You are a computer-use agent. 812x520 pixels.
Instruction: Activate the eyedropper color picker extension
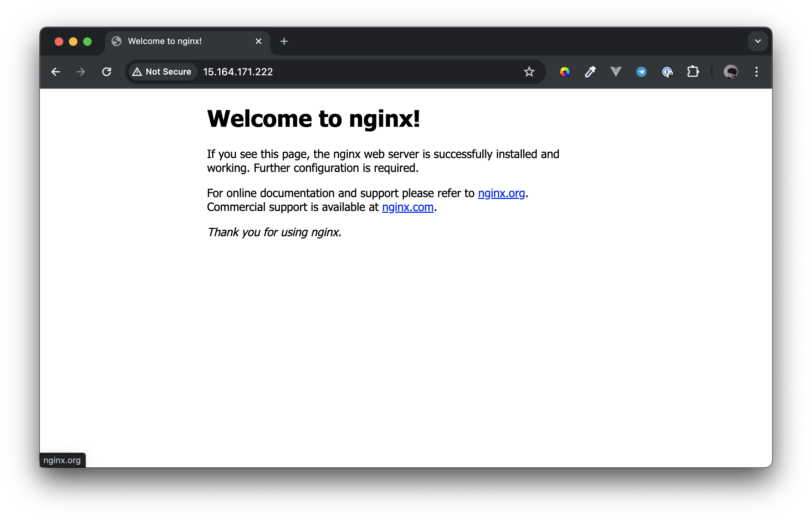[590, 72]
